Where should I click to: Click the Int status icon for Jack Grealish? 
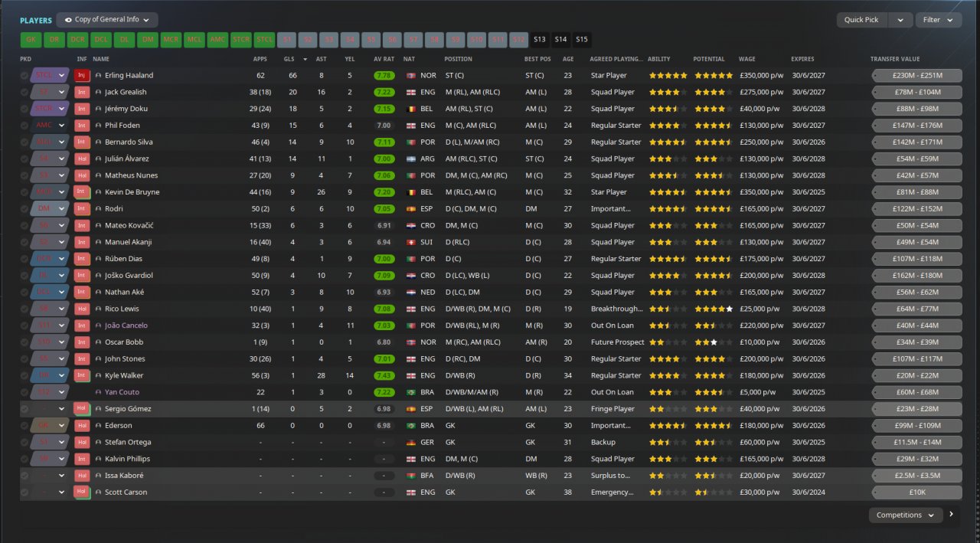click(x=83, y=92)
